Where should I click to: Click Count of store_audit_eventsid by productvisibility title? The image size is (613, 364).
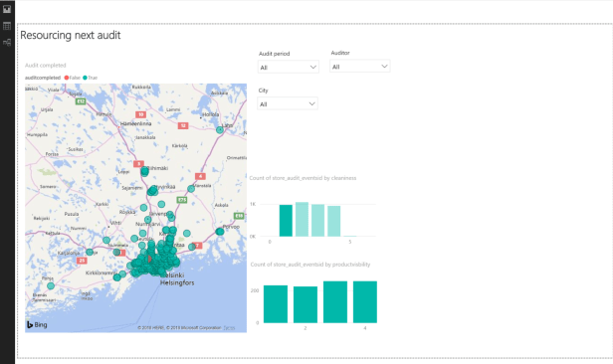point(310,265)
